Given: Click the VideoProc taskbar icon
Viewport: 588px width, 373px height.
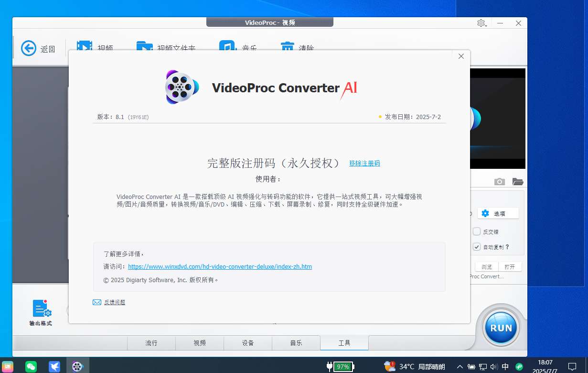Looking at the screenshot, I should pos(77,367).
